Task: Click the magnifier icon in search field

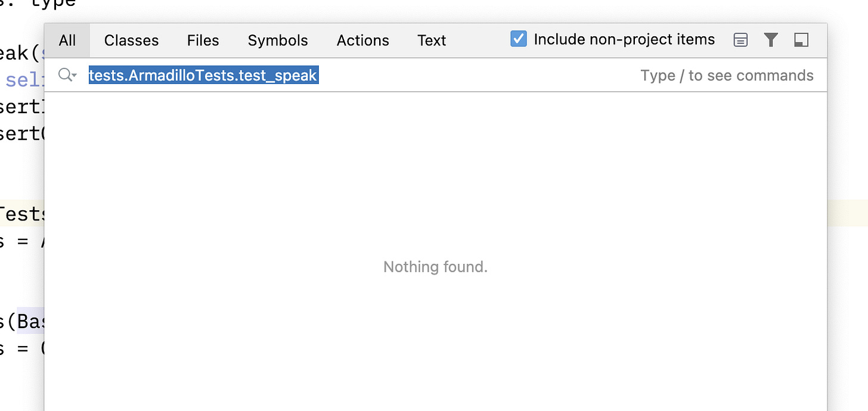Action: 64,75
